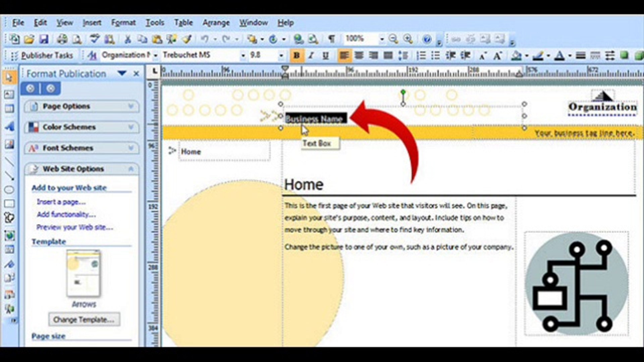Click the Zoom In magnifier icon

(x=408, y=39)
